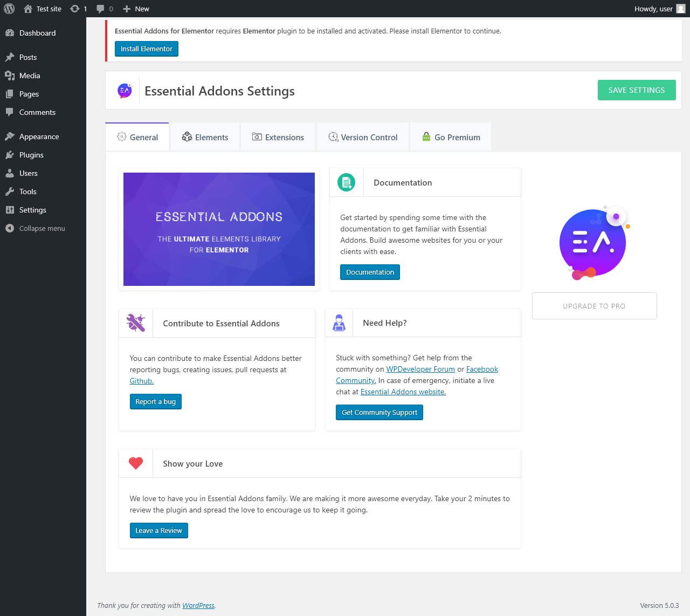Click the Dashboard gauge icon

[x=10, y=33]
